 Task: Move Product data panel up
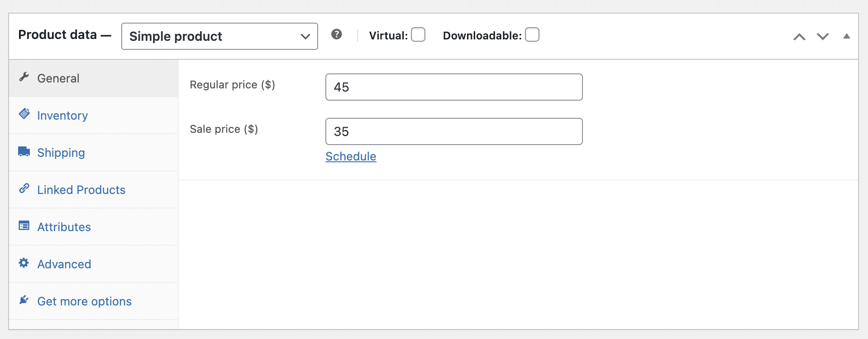(x=799, y=37)
